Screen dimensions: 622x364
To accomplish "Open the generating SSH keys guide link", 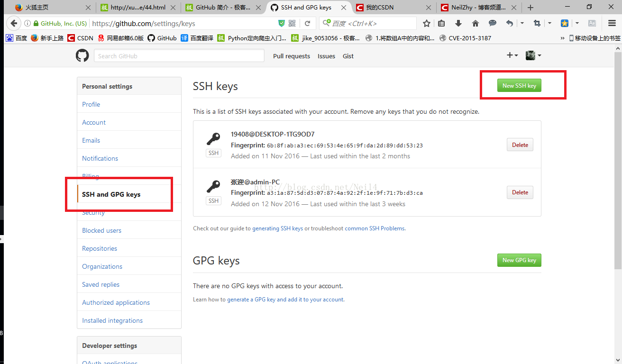I will click(277, 228).
